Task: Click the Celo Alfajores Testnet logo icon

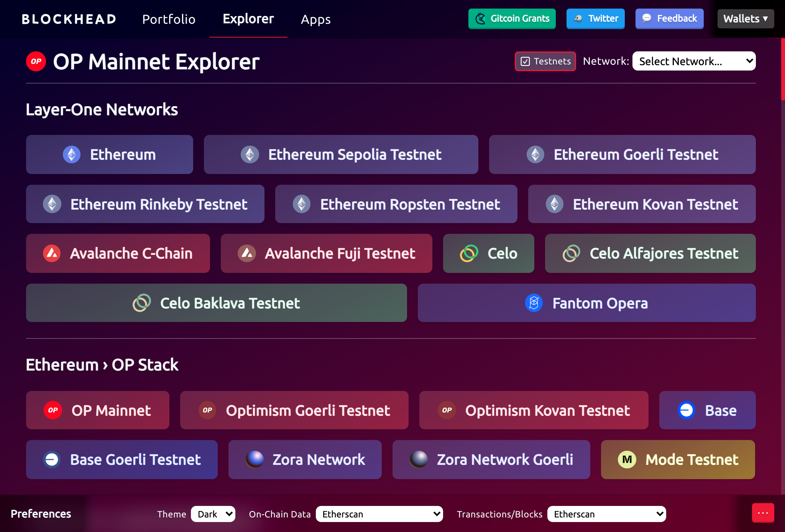Action: coord(572,253)
